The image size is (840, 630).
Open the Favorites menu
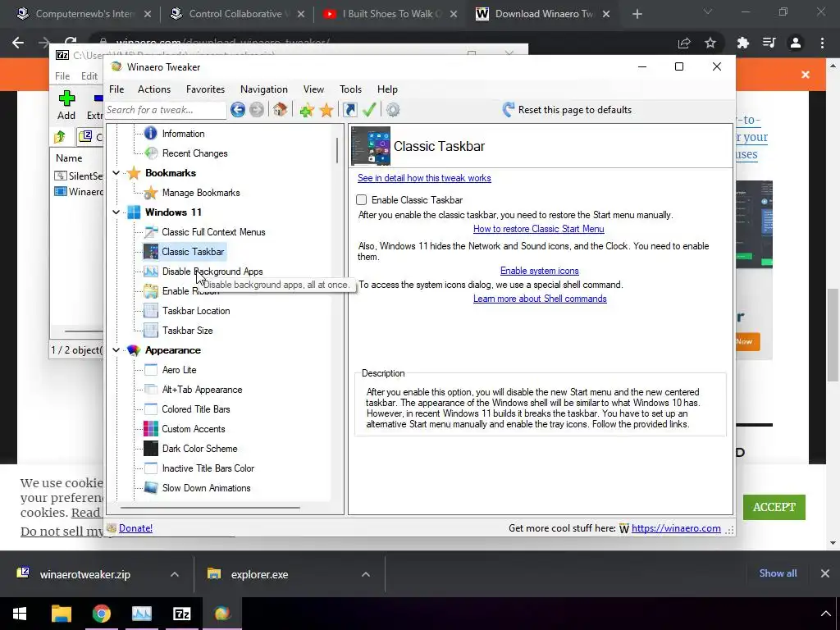click(205, 89)
